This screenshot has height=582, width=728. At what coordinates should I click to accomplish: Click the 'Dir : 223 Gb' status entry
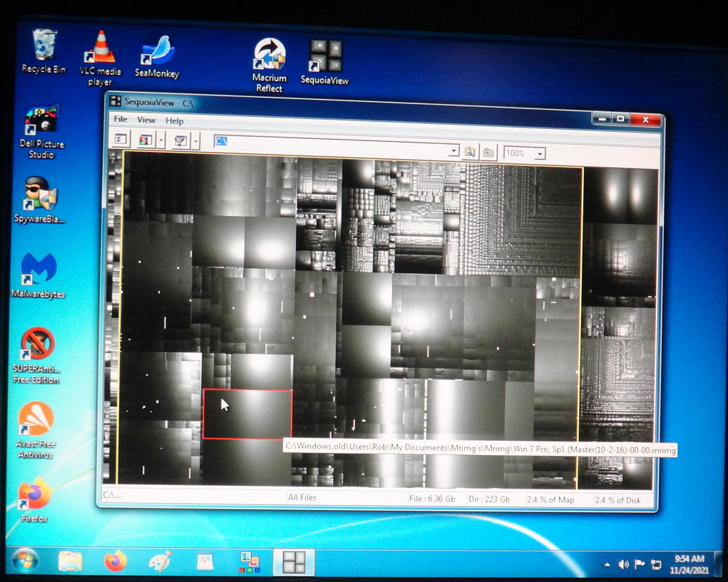(x=489, y=499)
